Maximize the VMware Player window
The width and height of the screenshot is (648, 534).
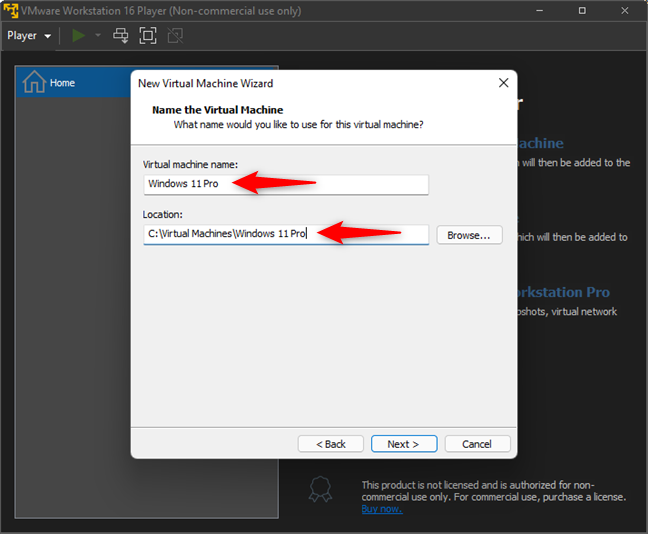pyautogui.click(x=582, y=11)
